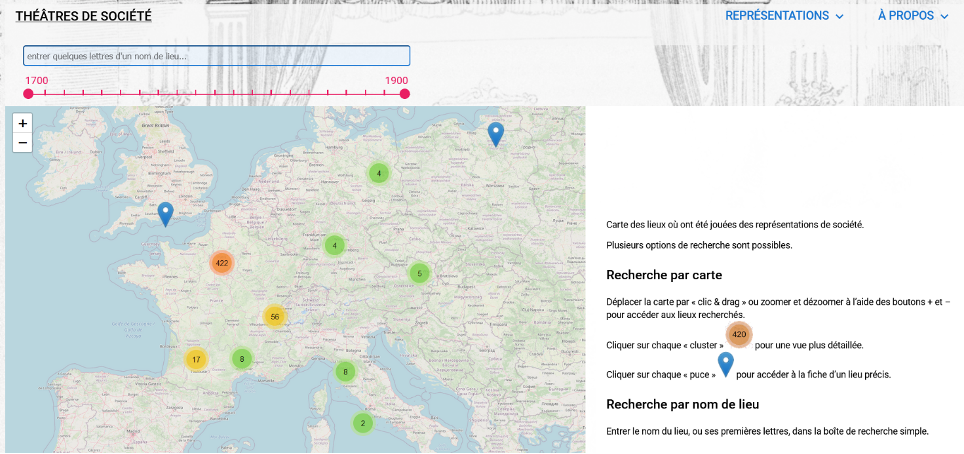The width and height of the screenshot is (964, 454).
Task: Click the map zoom out minus button
Action: click(23, 143)
